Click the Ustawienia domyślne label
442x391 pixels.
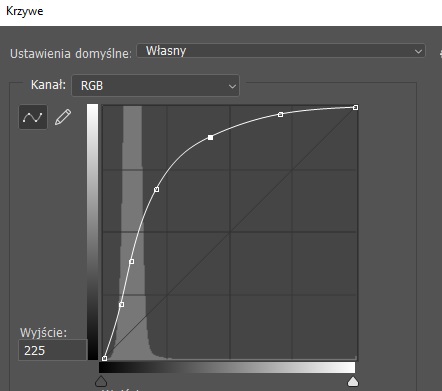[x=71, y=53]
